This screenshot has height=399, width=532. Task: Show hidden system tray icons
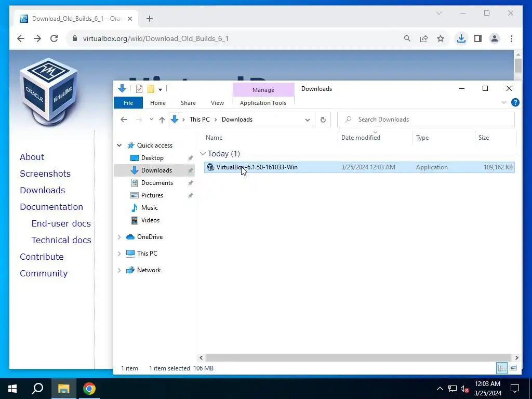pyautogui.click(x=440, y=389)
